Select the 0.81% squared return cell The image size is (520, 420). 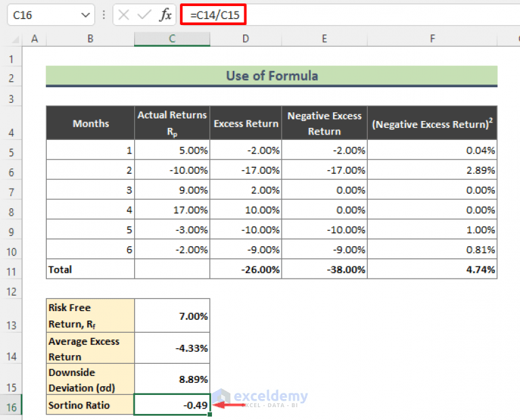click(x=433, y=250)
